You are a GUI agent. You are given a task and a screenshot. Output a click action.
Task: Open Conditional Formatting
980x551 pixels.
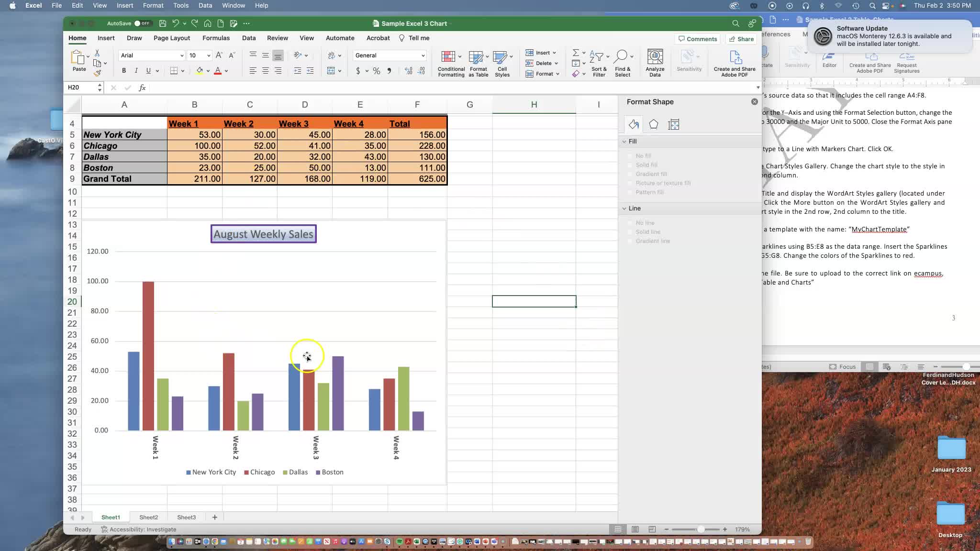[451, 64]
